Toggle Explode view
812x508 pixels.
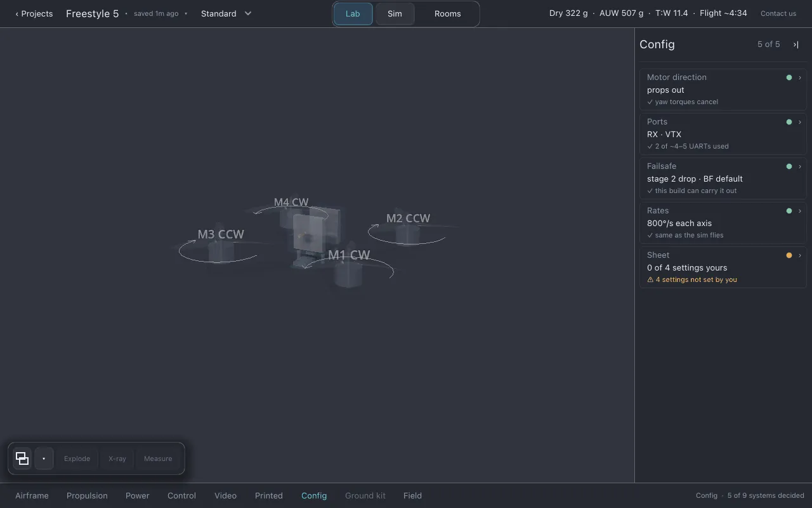(x=77, y=458)
